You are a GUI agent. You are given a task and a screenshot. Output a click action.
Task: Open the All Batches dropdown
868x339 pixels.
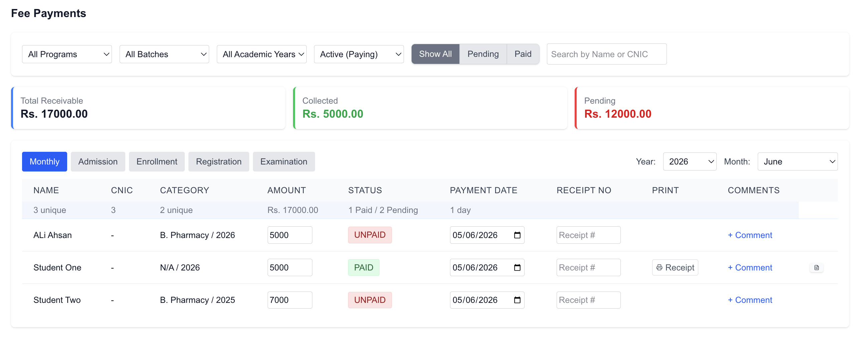coord(164,54)
